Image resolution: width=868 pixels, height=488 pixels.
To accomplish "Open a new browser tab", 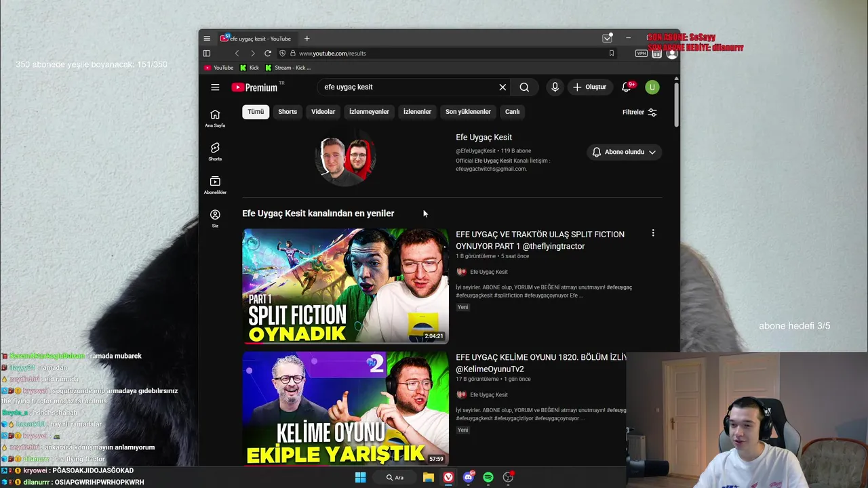I will pyautogui.click(x=307, y=39).
